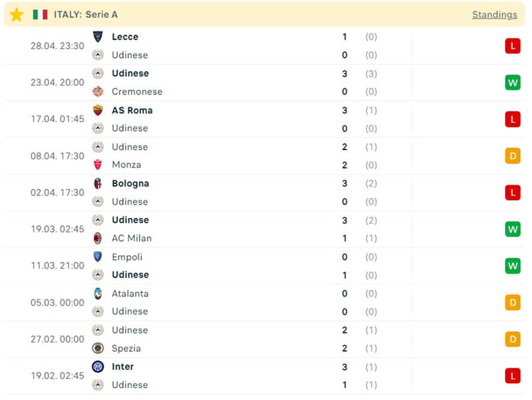Click the Inter team name
This screenshot has width=532, height=400.
122,367
